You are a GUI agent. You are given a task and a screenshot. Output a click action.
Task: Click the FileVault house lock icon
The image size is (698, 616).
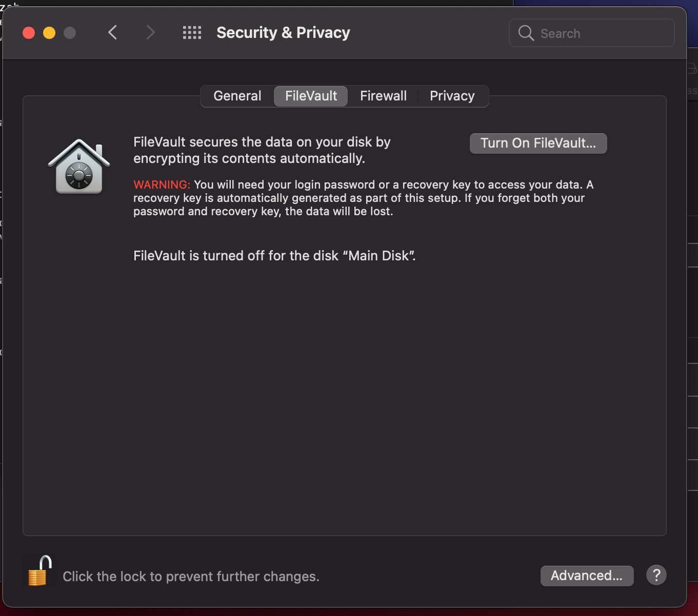click(79, 165)
